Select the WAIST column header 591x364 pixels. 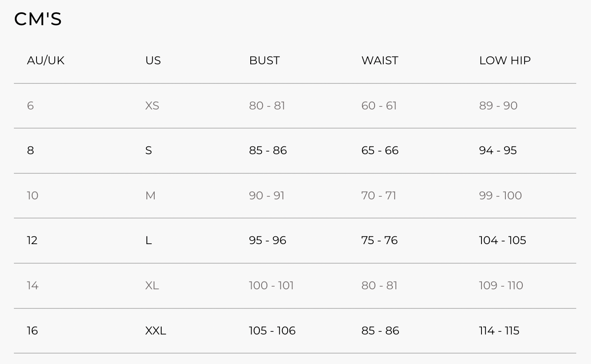click(x=379, y=60)
